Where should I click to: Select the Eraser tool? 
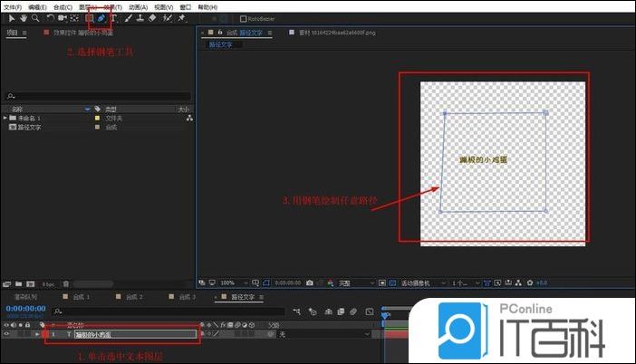(x=151, y=17)
